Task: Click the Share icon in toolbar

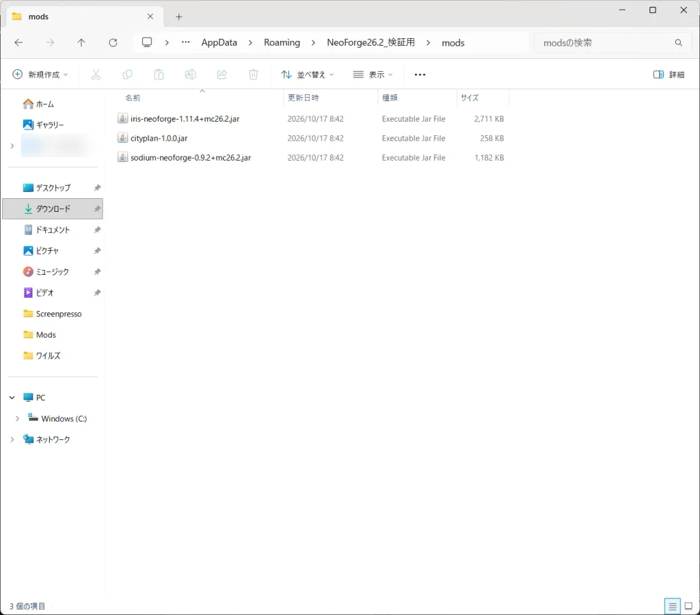Action: point(222,74)
